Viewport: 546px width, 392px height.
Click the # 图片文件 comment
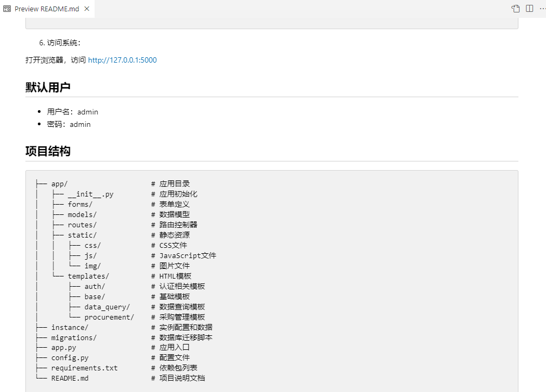171,266
